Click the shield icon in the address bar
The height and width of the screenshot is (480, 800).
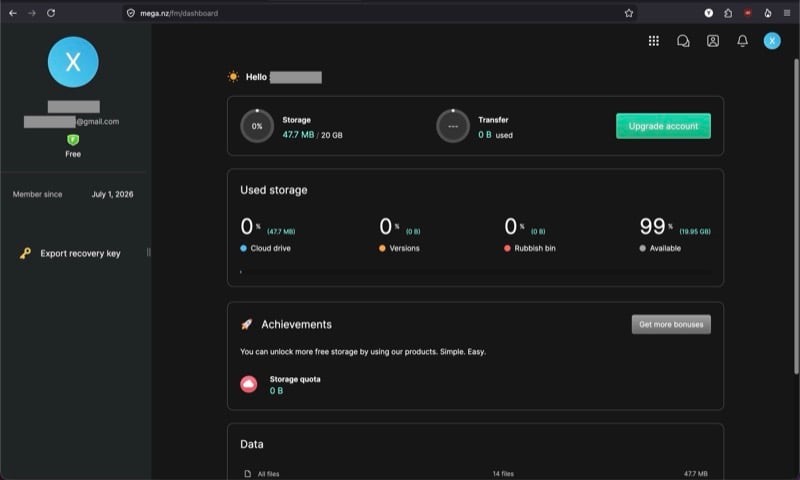pyautogui.click(x=131, y=13)
